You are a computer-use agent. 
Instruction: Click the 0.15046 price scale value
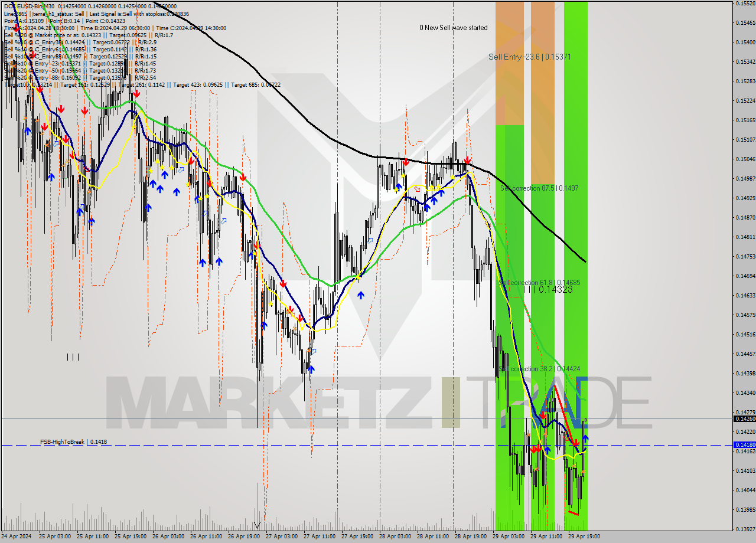[745, 159]
